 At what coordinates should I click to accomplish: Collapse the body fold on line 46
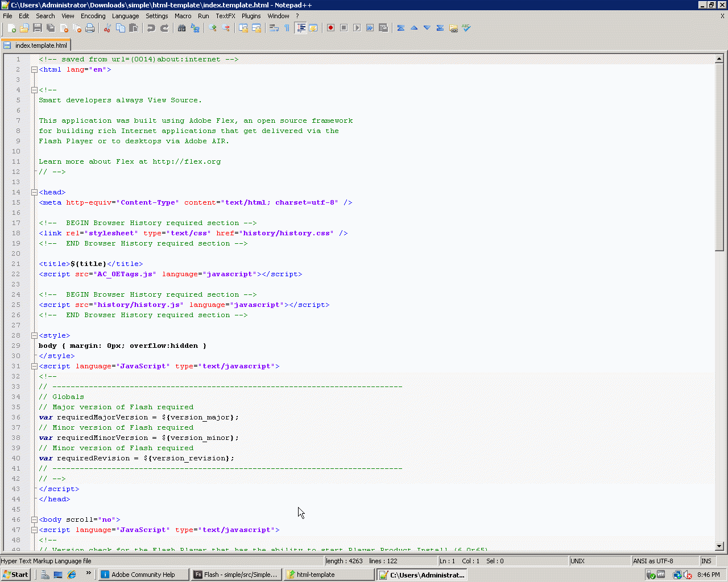point(34,519)
